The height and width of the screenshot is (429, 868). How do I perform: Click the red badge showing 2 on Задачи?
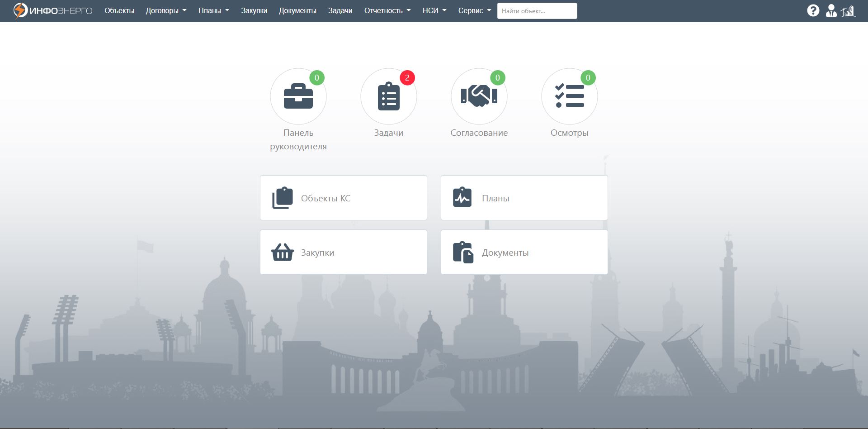coord(407,78)
